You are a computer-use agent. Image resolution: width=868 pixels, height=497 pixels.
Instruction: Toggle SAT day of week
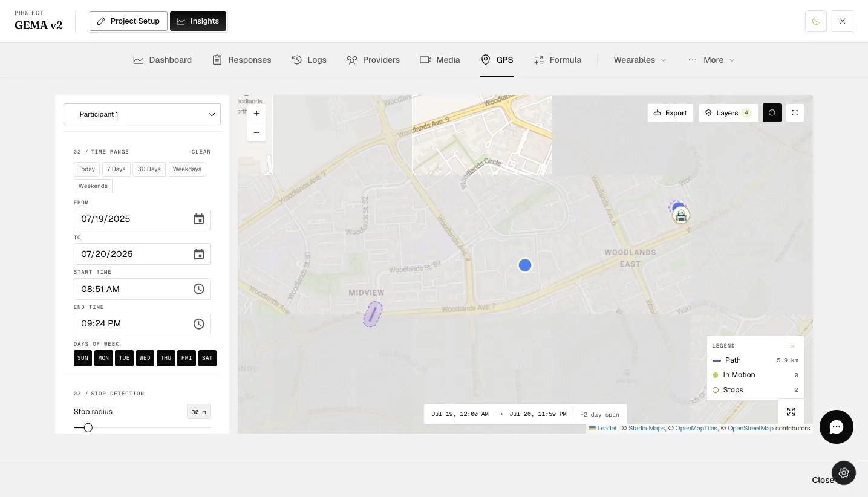pos(207,358)
